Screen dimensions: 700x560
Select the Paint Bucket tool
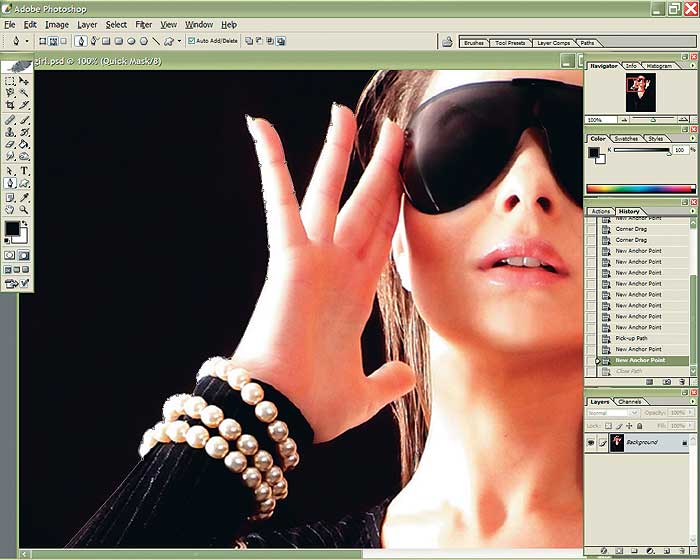pyautogui.click(x=24, y=144)
